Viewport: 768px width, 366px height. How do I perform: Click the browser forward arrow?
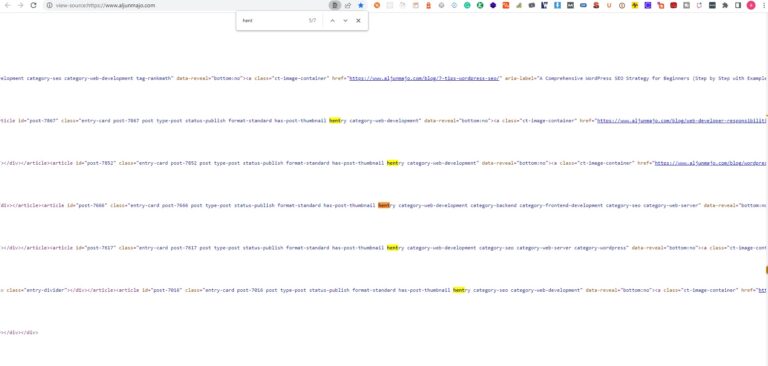pos(20,5)
